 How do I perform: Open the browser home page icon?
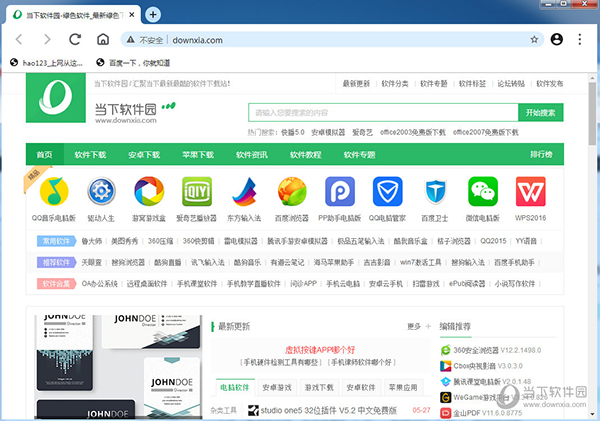point(103,39)
